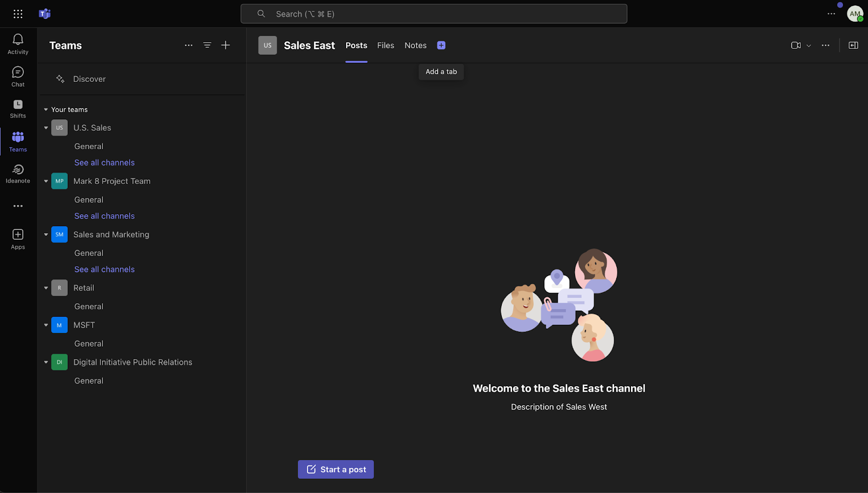This screenshot has width=868, height=493.
Task: See all channels under Sales and Marketing
Action: [x=104, y=270]
